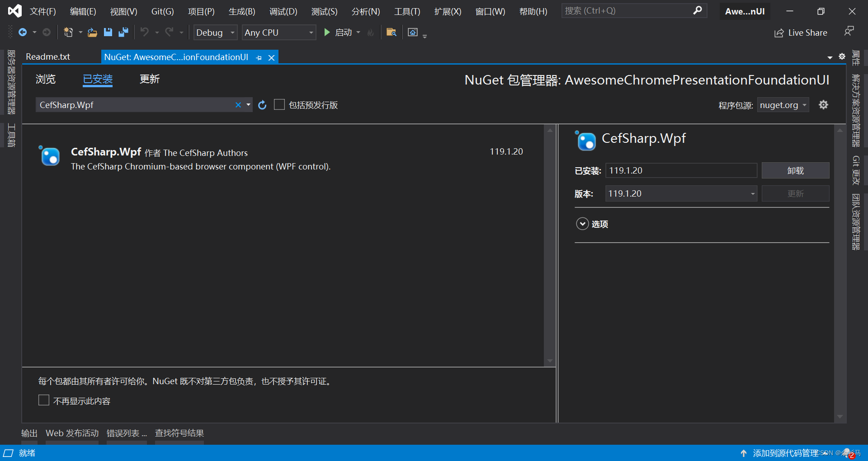Open NuGet package source settings gear
The height and width of the screenshot is (461, 868).
pos(824,105)
